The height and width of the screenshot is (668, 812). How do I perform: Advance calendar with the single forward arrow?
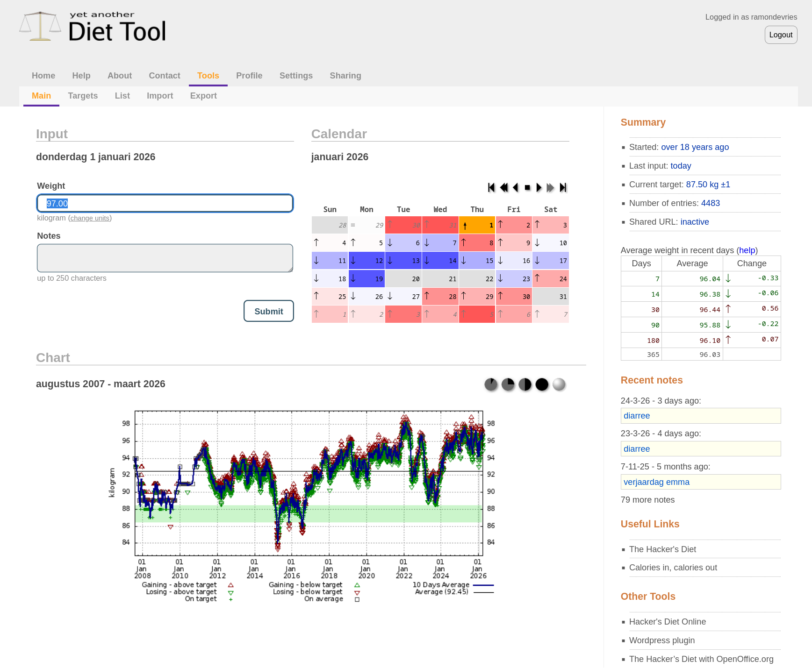(x=539, y=188)
